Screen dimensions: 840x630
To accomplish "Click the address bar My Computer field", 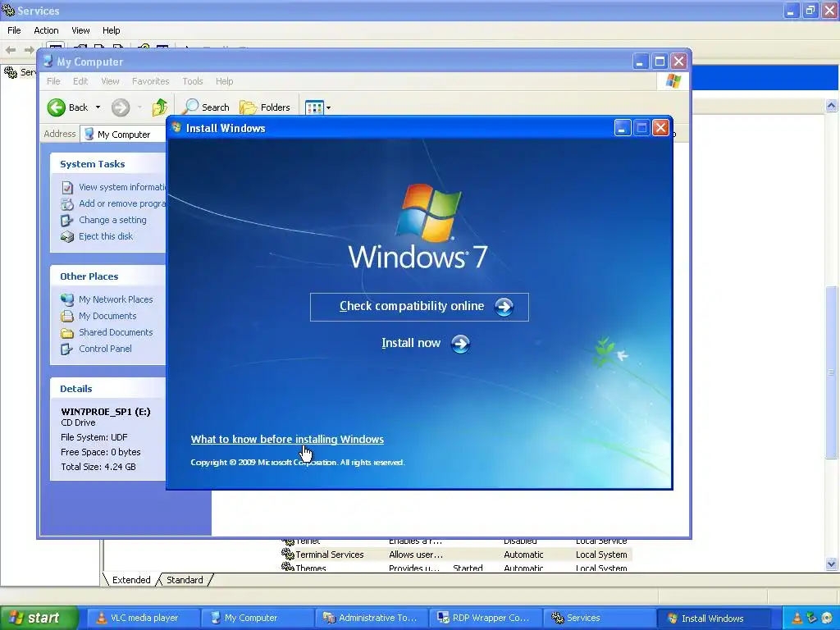I will pos(123,135).
